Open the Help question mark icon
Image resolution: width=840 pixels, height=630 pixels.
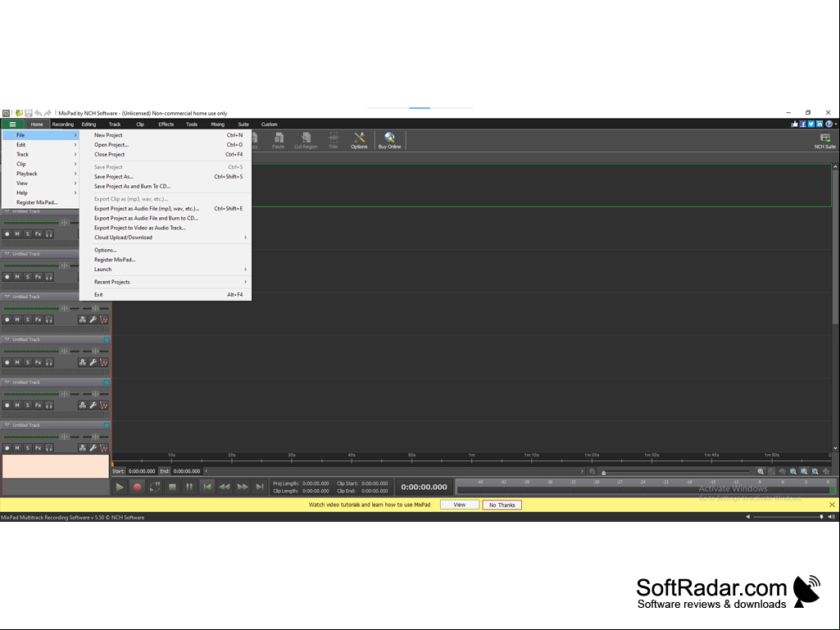point(829,125)
